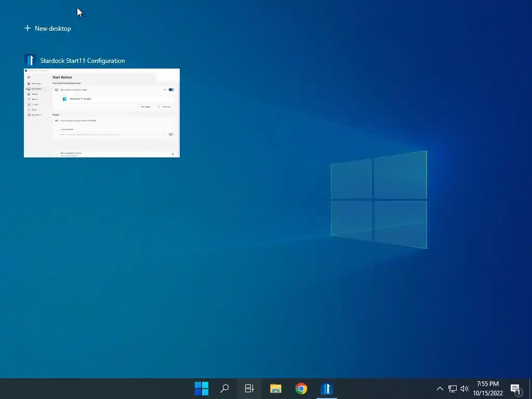Open the notification center icon
This screenshot has height=399, width=532.
point(516,389)
